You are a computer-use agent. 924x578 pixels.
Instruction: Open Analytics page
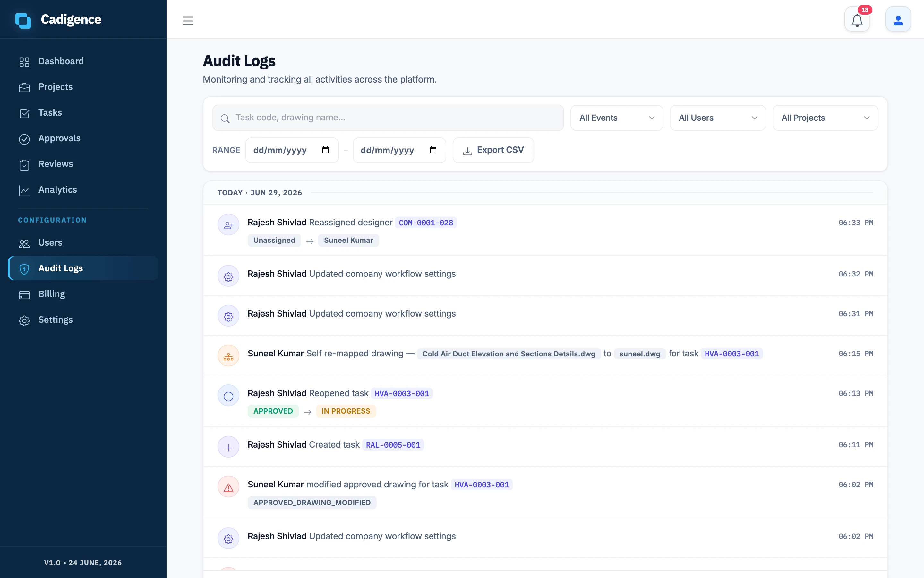[83, 189]
